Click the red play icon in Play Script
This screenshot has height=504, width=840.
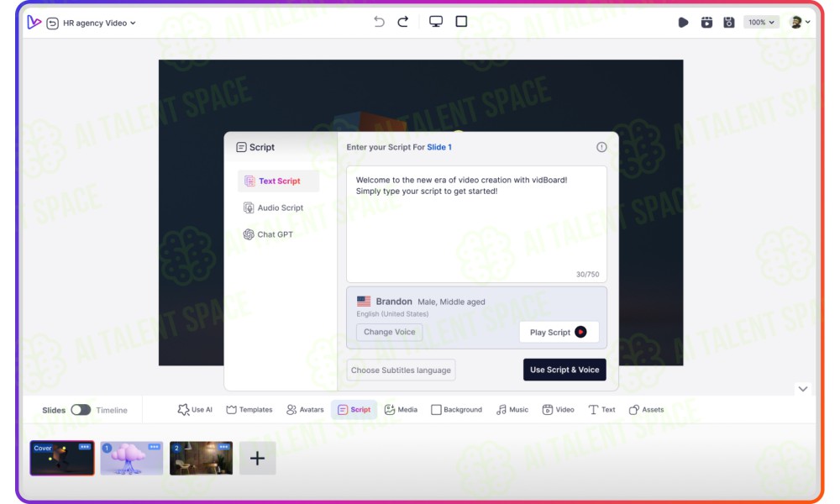pyautogui.click(x=580, y=332)
